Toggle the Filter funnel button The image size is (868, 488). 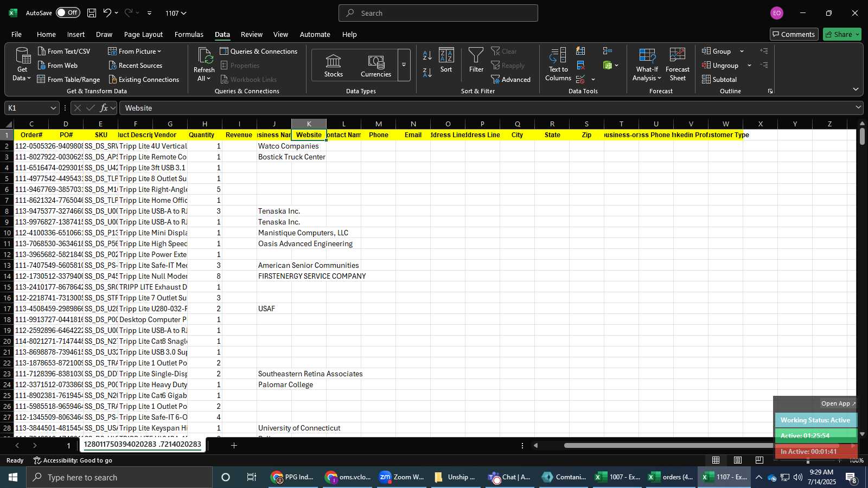(x=476, y=60)
